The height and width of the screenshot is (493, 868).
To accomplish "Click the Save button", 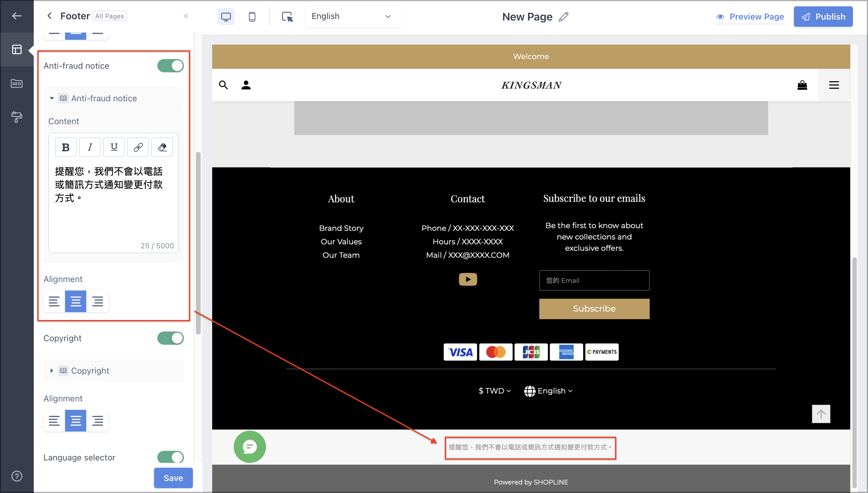I will [173, 478].
